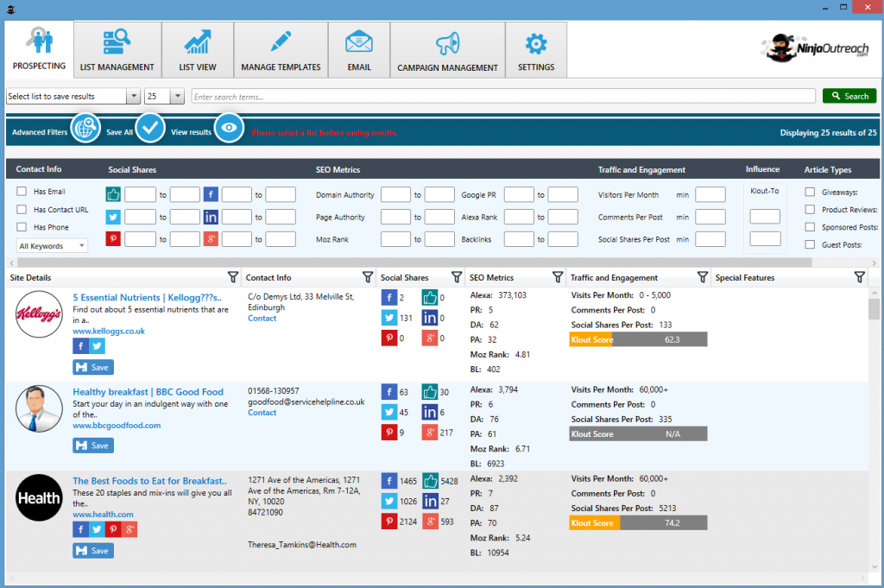Tick the Sponsored Posts checkbox
The image size is (884, 588).
coord(810,226)
